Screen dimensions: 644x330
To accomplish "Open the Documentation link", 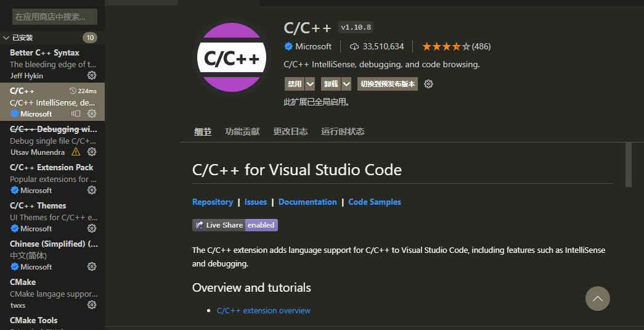I will coord(308,202).
